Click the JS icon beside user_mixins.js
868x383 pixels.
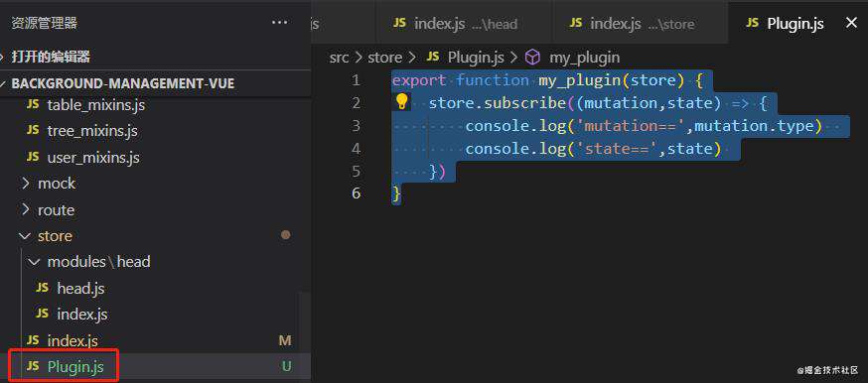pyautogui.click(x=33, y=157)
